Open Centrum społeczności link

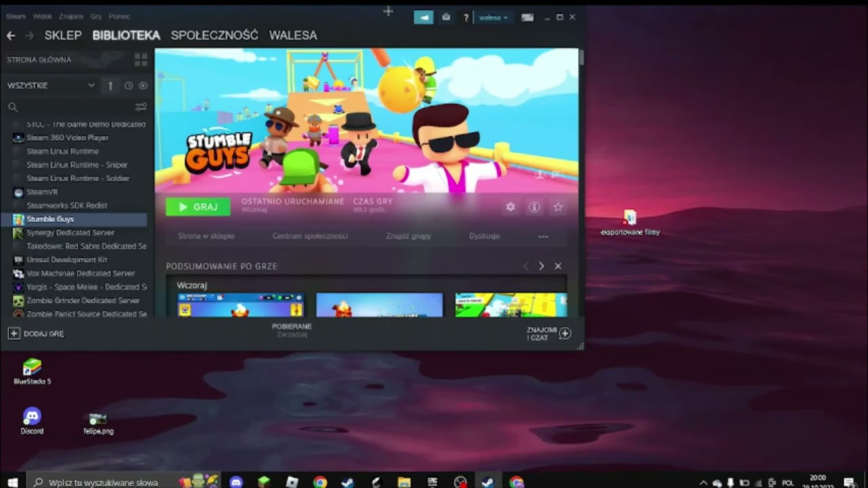point(310,236)
